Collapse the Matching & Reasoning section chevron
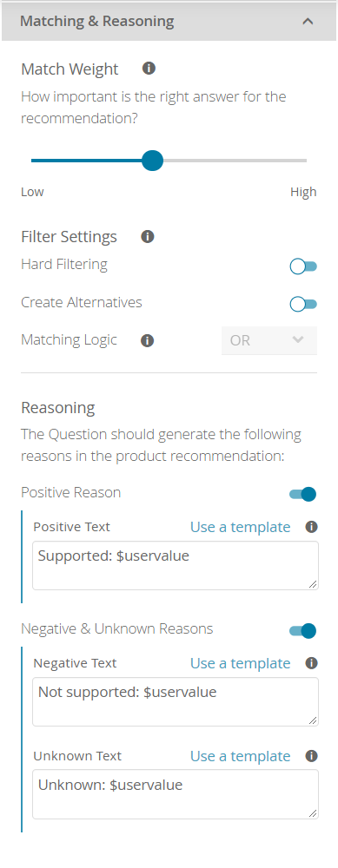 308,22
